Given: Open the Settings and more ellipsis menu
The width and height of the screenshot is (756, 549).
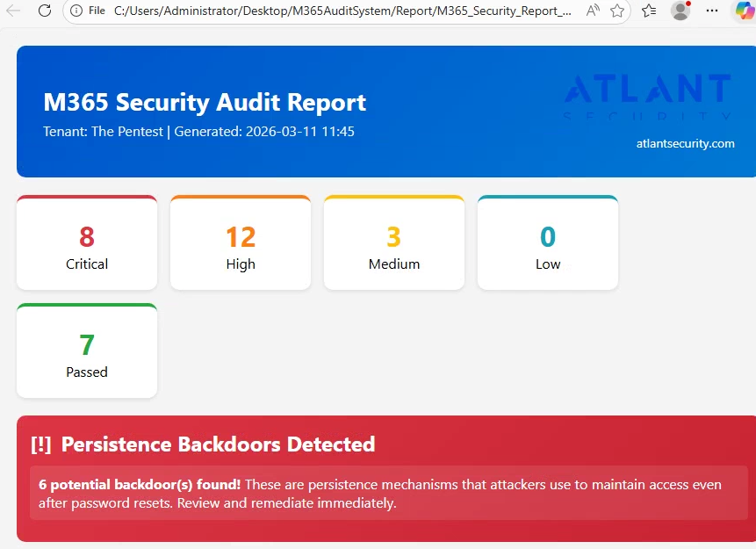Looking at the screenshot, I should (x=711, y=11).
